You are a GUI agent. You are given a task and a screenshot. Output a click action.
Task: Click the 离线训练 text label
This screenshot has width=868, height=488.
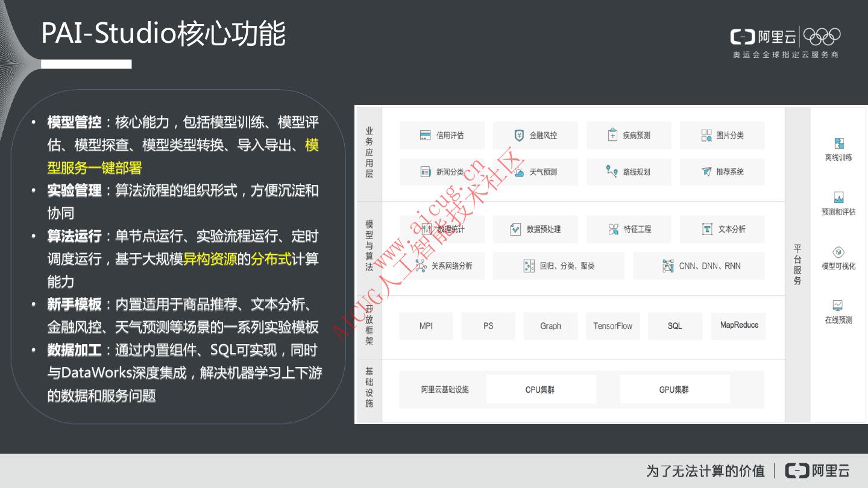click(x=838, y=158)
